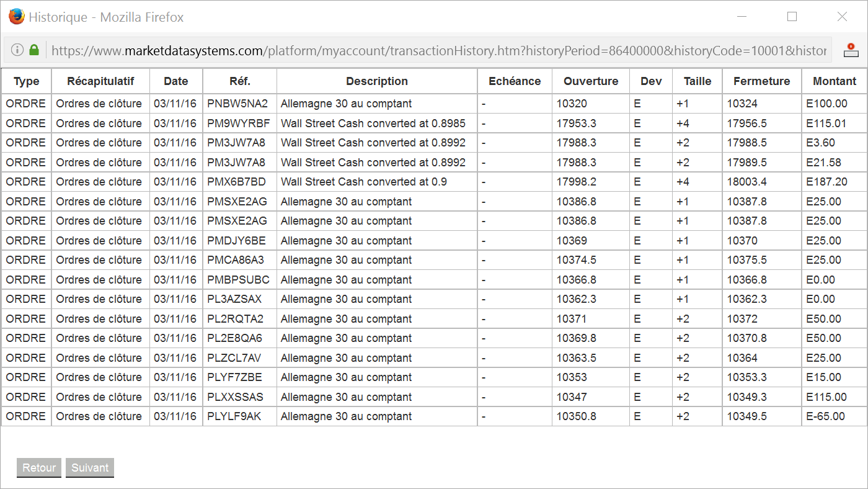
Task: Select reference PNBW5NA2
Action: [237, 104]
